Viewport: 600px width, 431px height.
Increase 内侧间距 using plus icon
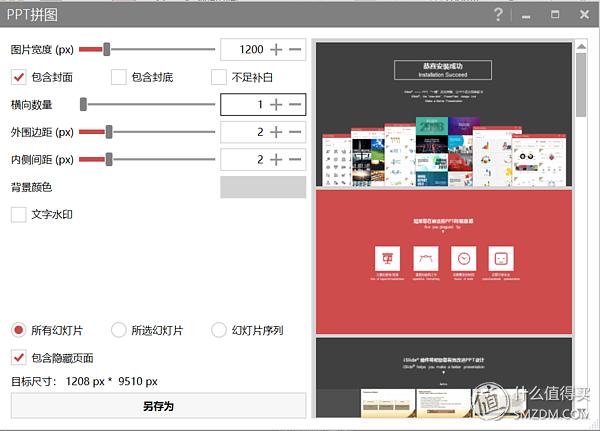click(x=276, y=160)
